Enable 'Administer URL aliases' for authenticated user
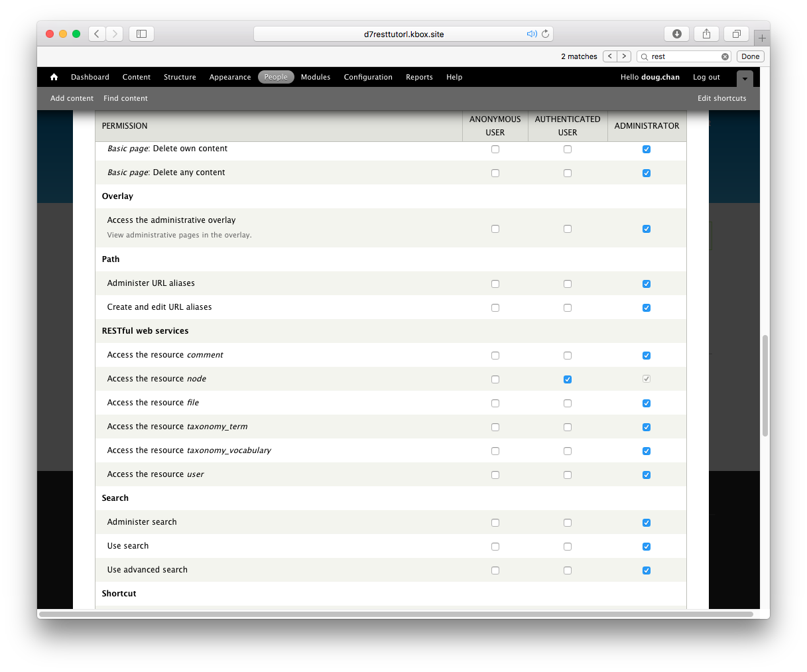Viewport: 807px width, 672px height. [x=568, y=284]
